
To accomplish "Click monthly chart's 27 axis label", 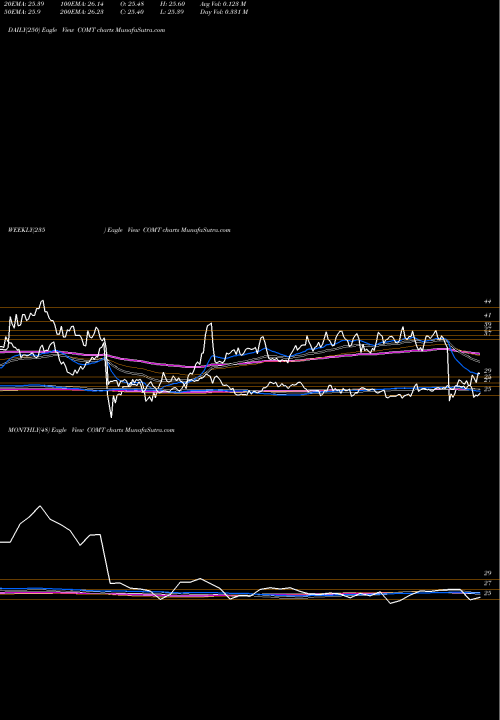I will tap(488, 583).
